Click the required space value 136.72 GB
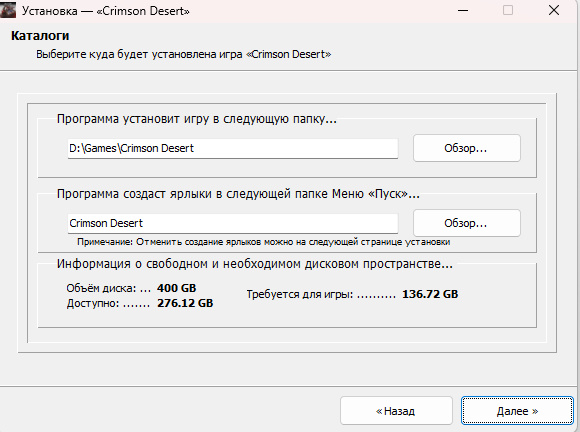 pos(430,294)
